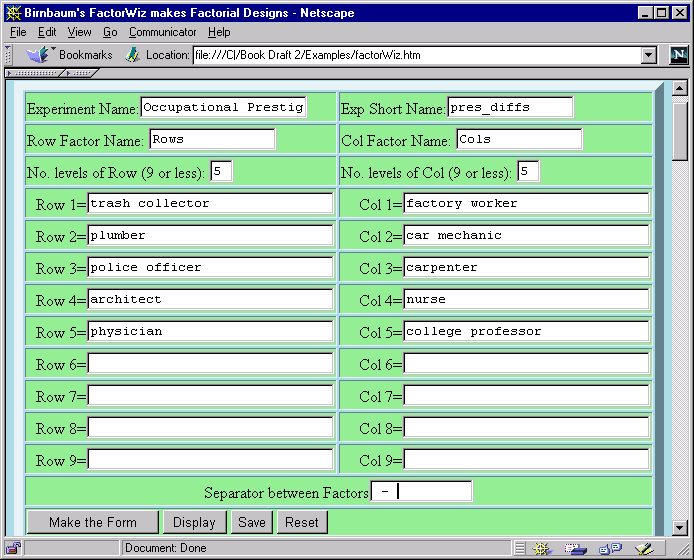Open the Communicator menu
The height and width of the screenshot is (560, 694).
164,32
